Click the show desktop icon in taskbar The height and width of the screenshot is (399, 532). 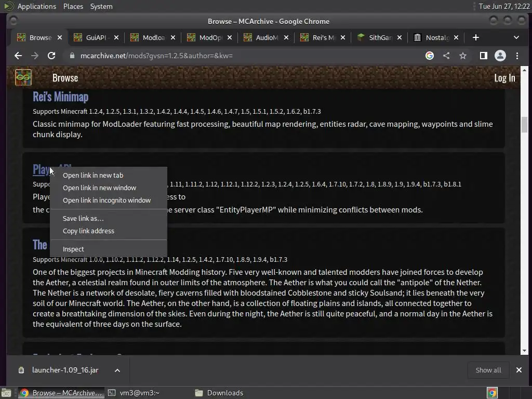[6, 393]
